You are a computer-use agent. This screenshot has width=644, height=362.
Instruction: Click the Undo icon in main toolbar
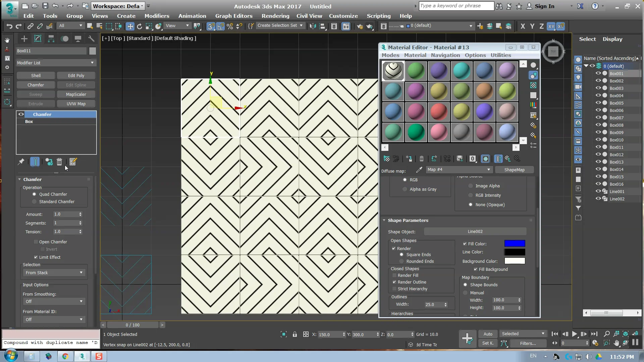[x=9, y=26]
